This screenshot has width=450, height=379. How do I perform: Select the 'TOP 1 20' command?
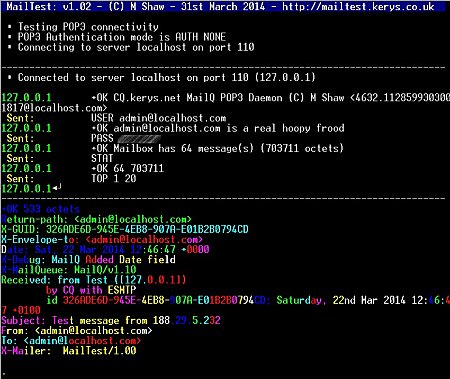click(114, 178)
